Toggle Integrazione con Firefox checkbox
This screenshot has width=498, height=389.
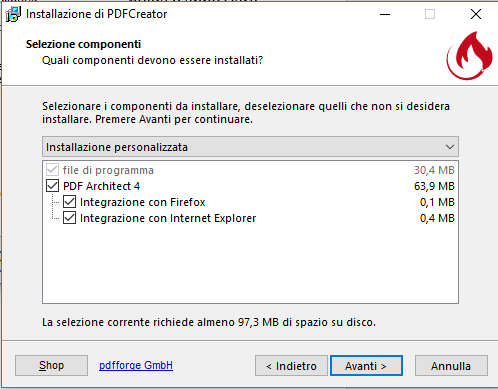pyautogui.click(x=69, y=202)
